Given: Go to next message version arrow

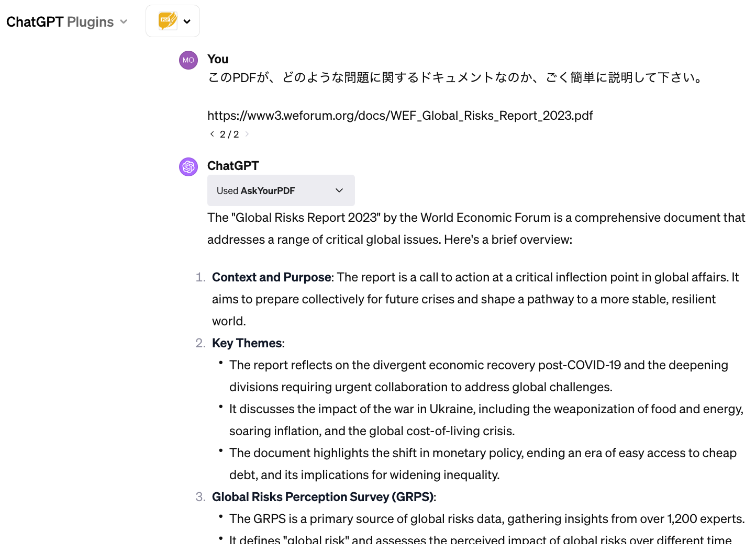Looking at the screenshot, I should pos(247,134).
